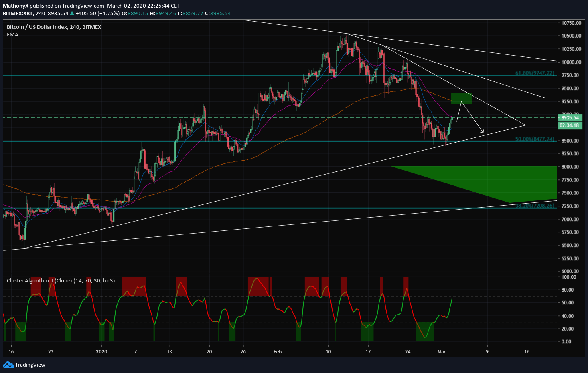The width and height of the screenshot is (588, 373).
Task: Click the 2020 year marker on time axis
Action: point(102,352)
